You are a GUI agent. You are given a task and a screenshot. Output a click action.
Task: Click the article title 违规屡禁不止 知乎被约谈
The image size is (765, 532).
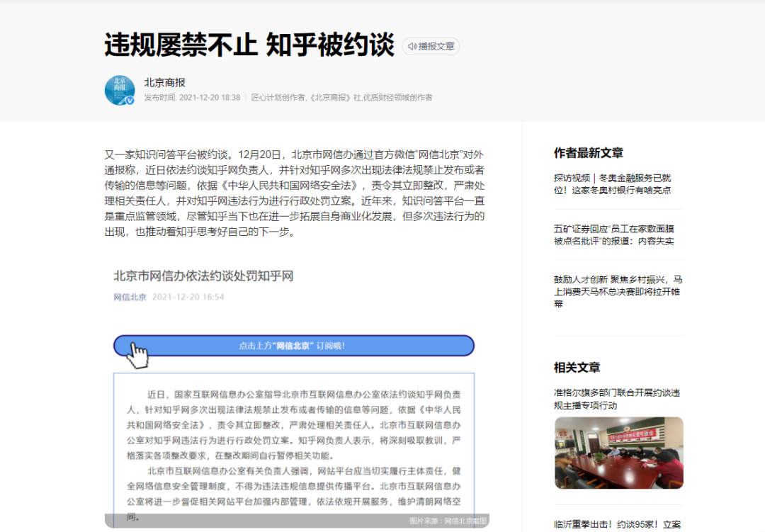coord(249,45)
